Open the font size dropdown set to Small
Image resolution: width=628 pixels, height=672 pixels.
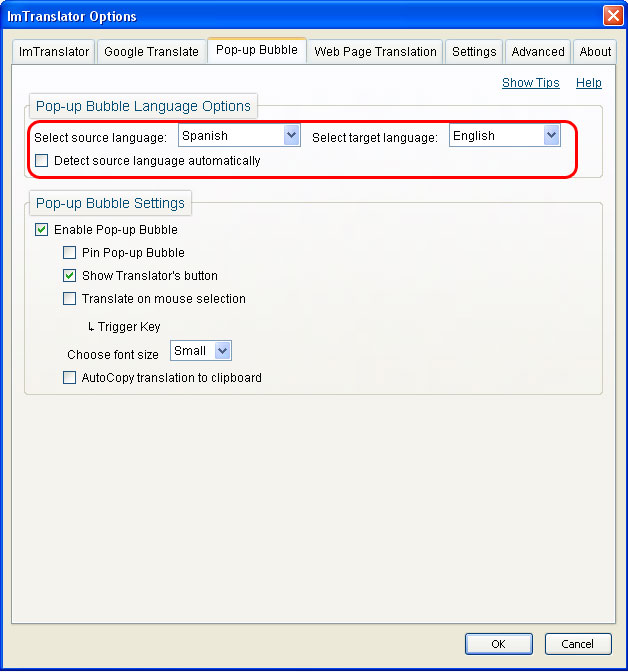pos(201,351)
